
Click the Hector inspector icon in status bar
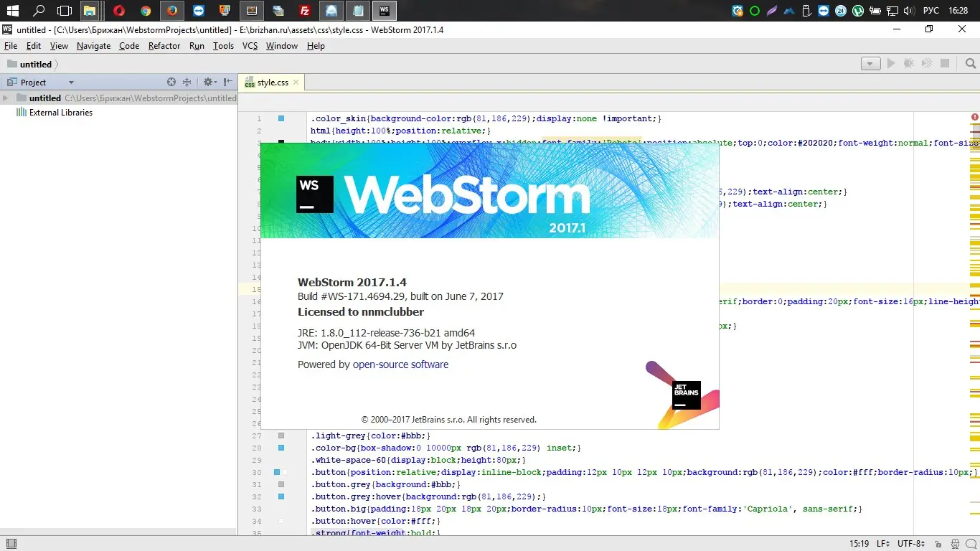click(x=955, y=544)
